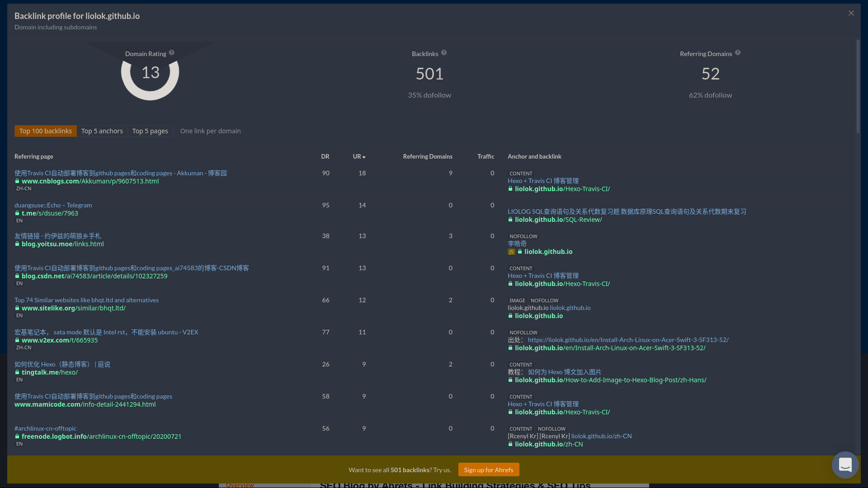This screenshot has width=868, height=488.
Task: Open the blog.yoitsu.moe/links.html link
Action: pos(62,244)
